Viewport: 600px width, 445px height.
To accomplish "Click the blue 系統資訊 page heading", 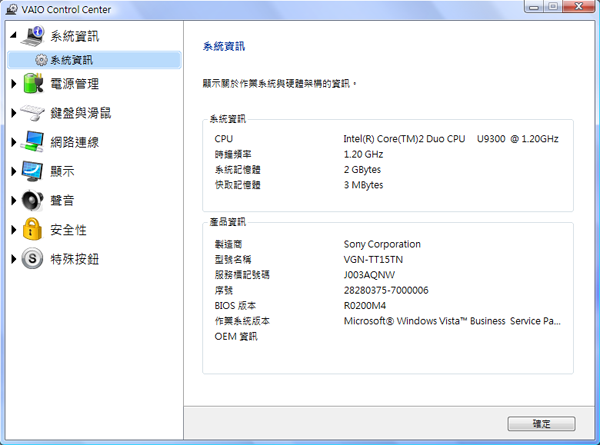I will (224, 46).
